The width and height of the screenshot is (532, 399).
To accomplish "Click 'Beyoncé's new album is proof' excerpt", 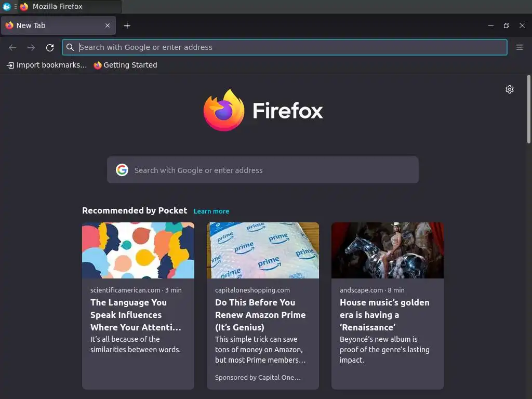I will tap(384, 350).
